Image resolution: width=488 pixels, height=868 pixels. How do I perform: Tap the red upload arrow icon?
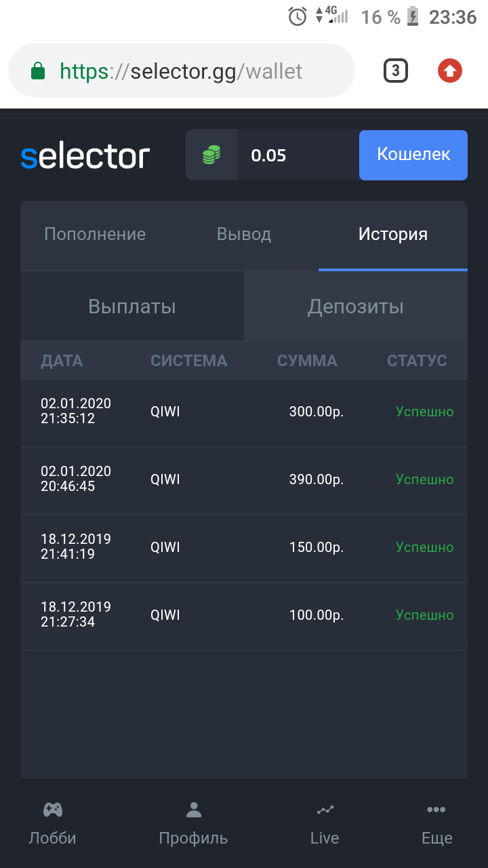pyautogui.click(x=449, y=71)
